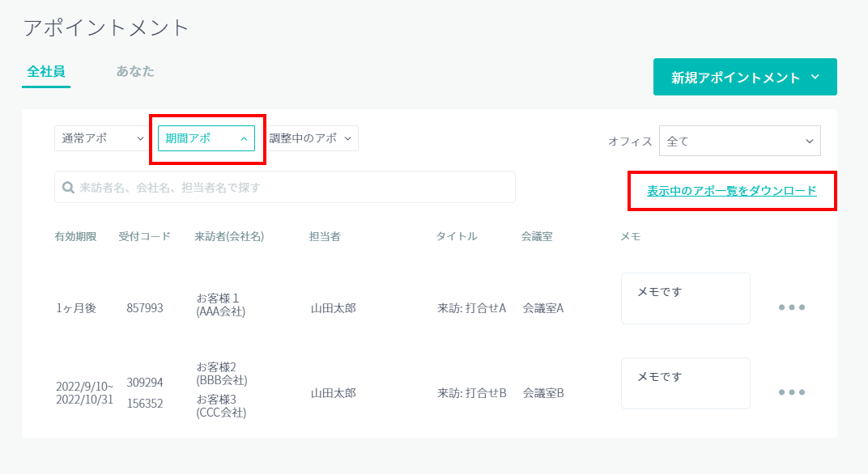Click the メモ column header

(x=631, y=237)
